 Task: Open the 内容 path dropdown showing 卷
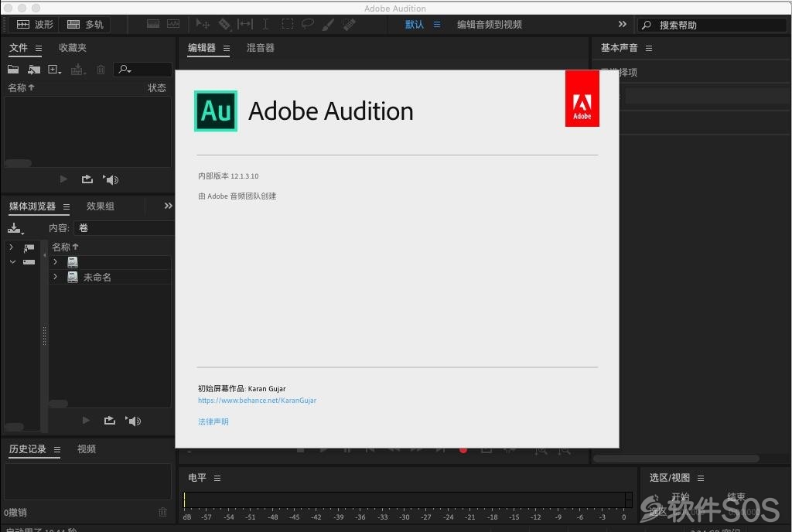[x=125, y=228]
